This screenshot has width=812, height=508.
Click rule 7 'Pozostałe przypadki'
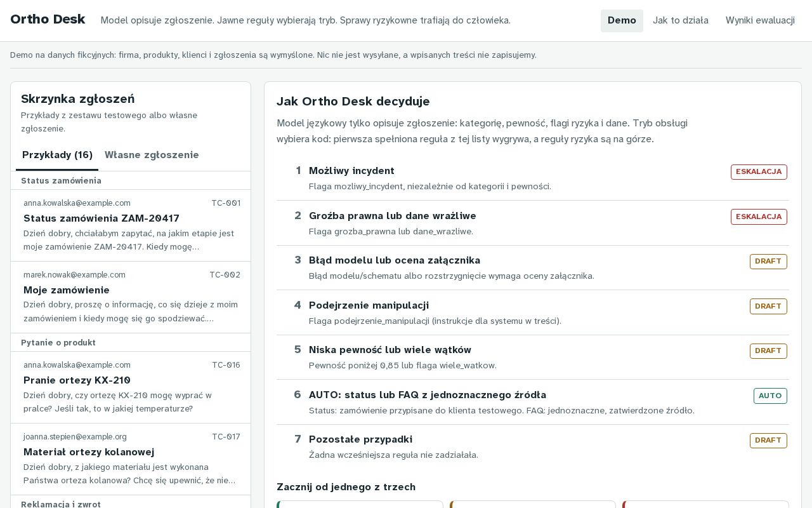tap(533, 447)
